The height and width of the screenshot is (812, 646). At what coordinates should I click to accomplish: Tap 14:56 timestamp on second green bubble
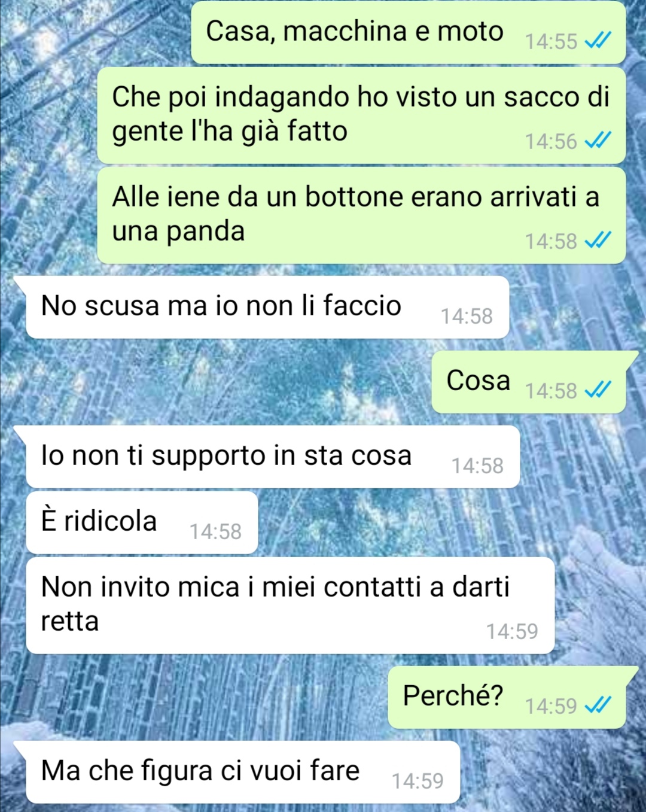tap(551, 141)
